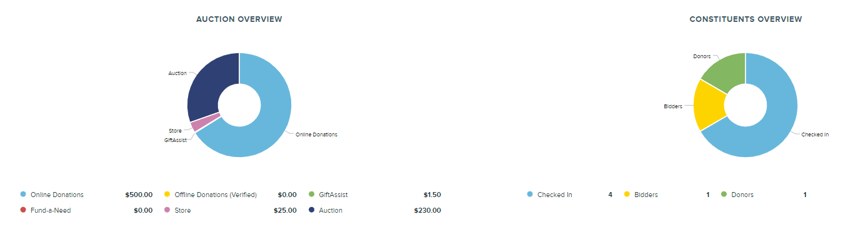This screenshot has height=244, width=868.
Task: Click the Online Donations blue legend dot
Action: point(24,195)
